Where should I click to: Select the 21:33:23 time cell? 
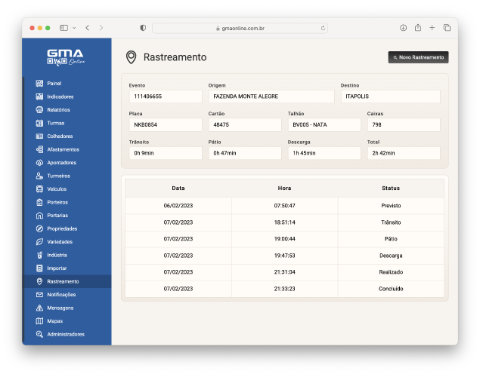coord(284,289)
